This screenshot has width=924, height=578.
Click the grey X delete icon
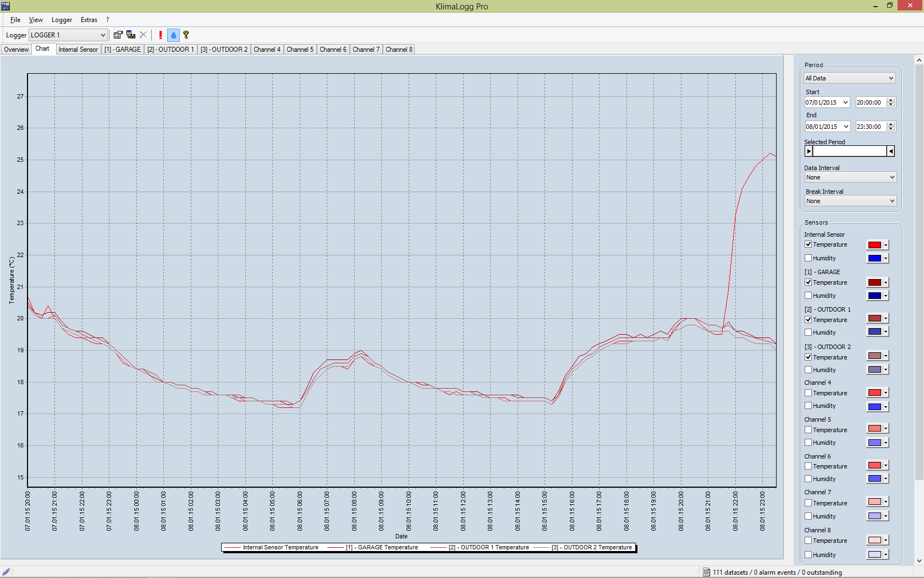pyautogui.click(x=144, y=35)
